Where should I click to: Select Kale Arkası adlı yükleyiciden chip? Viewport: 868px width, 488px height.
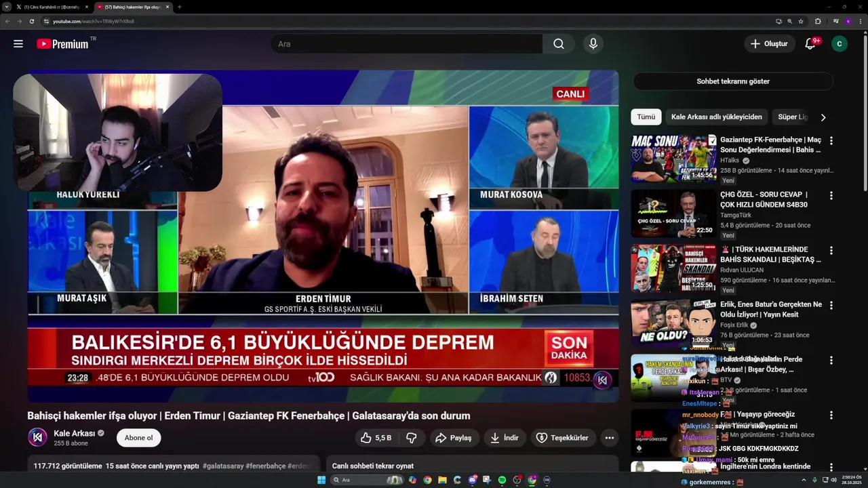coord(717,117)
